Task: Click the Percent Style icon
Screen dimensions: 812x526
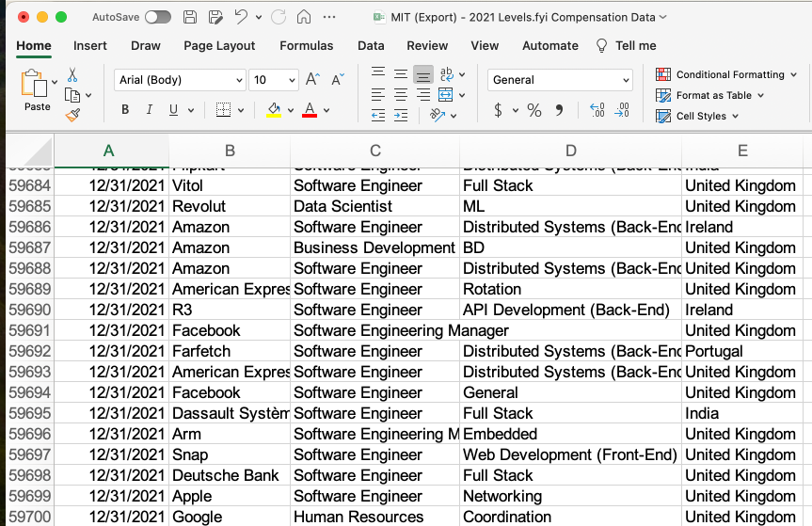Action: point(533,110)
